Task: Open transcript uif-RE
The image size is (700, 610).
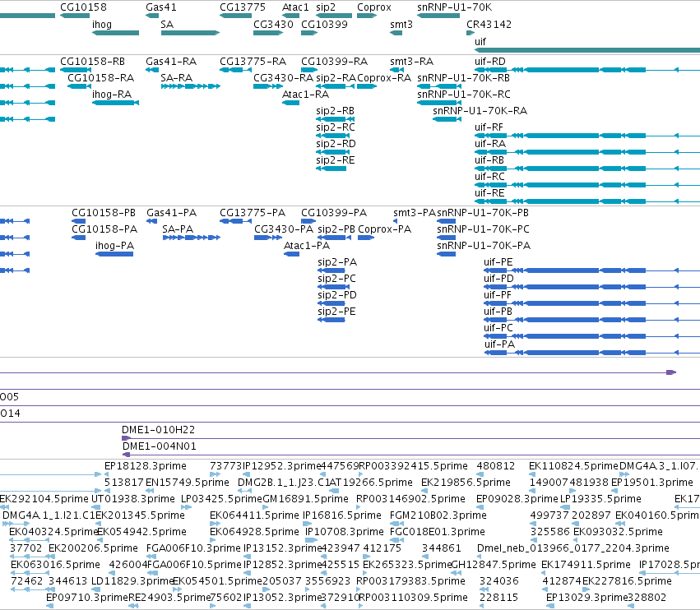Action: point(587,201)
